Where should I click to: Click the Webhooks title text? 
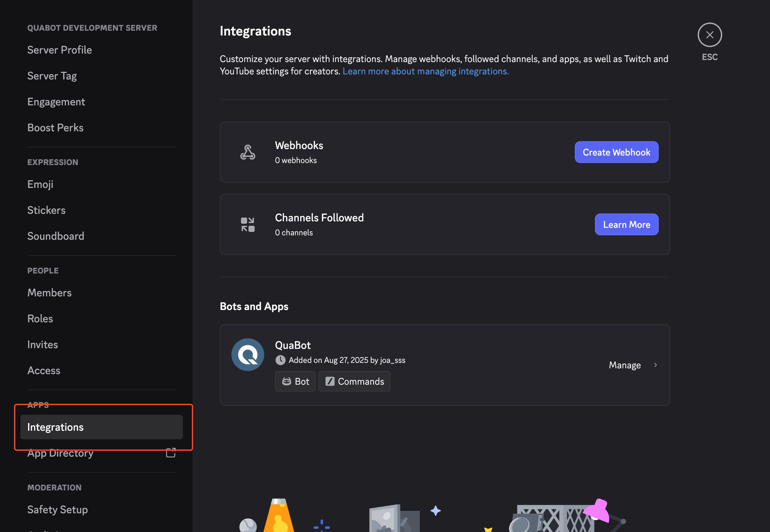pyautogui.click(x=299, y=146)
